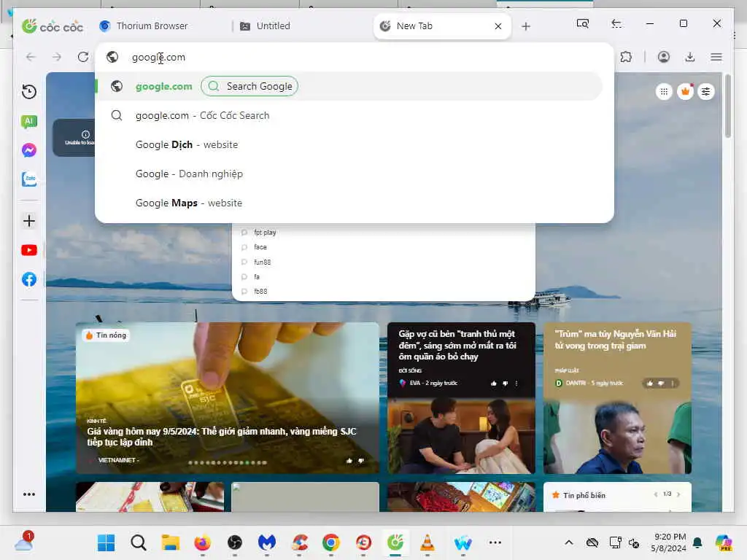Image resolution: width=747 pixels, height=560 pixels.
Task: Select the New Tab tab
Action: (x=442, y=26)
